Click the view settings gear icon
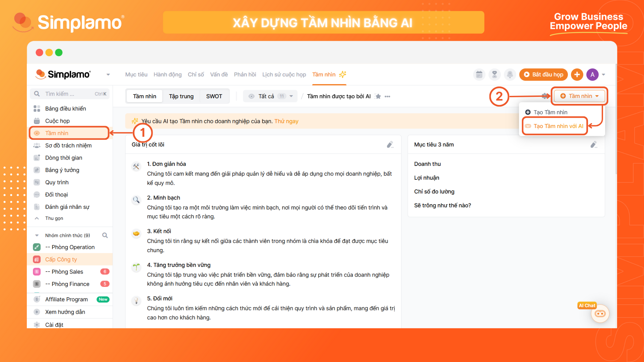Screen dimensions: 644x362 [x=545, y=96]
